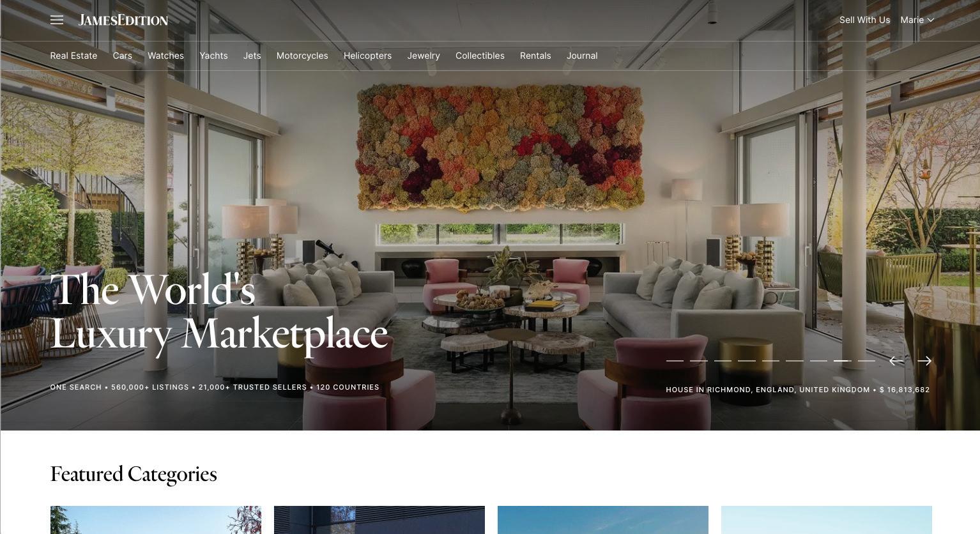Go to previous slide with left arrow

896,361
